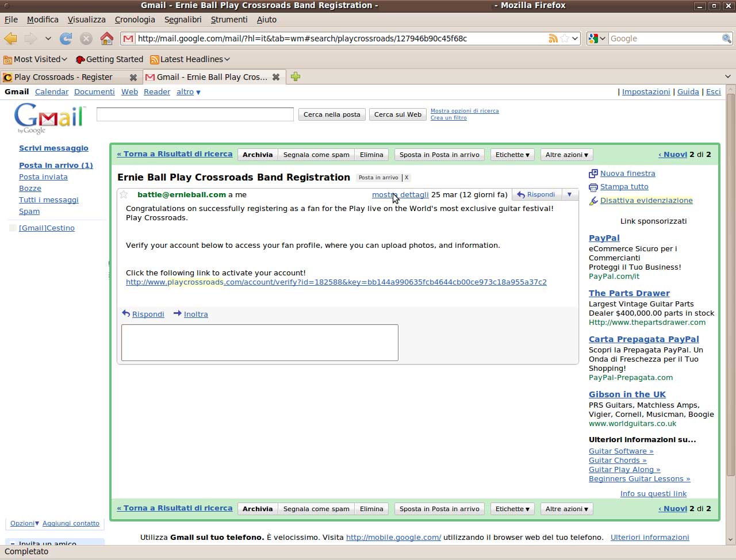
Task: Expand the top Altre azioni dropdown
Action: point(566,155)
